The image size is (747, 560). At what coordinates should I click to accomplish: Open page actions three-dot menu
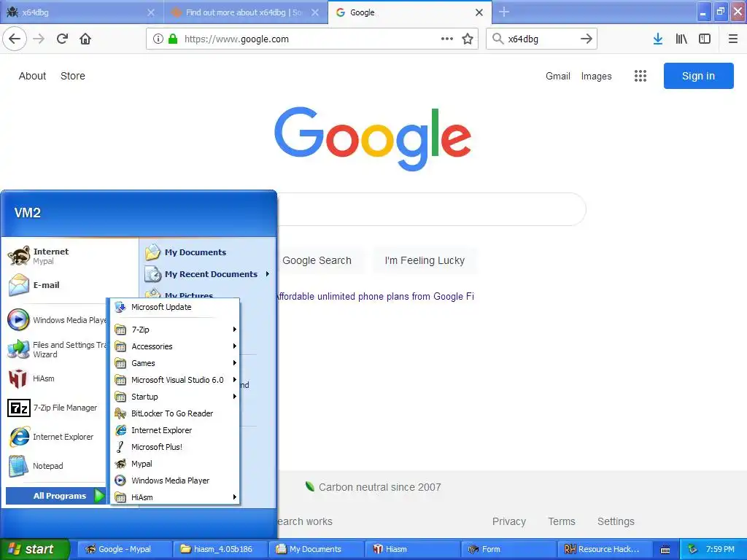(447, 39)
